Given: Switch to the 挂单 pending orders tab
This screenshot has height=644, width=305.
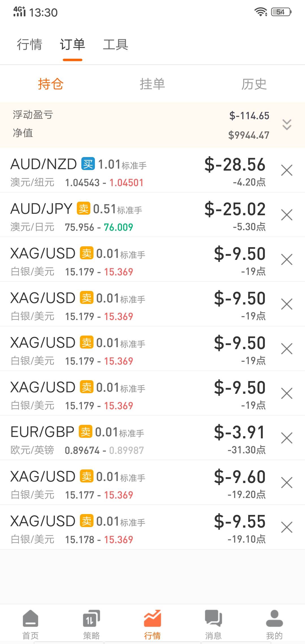Looking at the screenshot, I should pyautogui.click(x=152, y=84).
